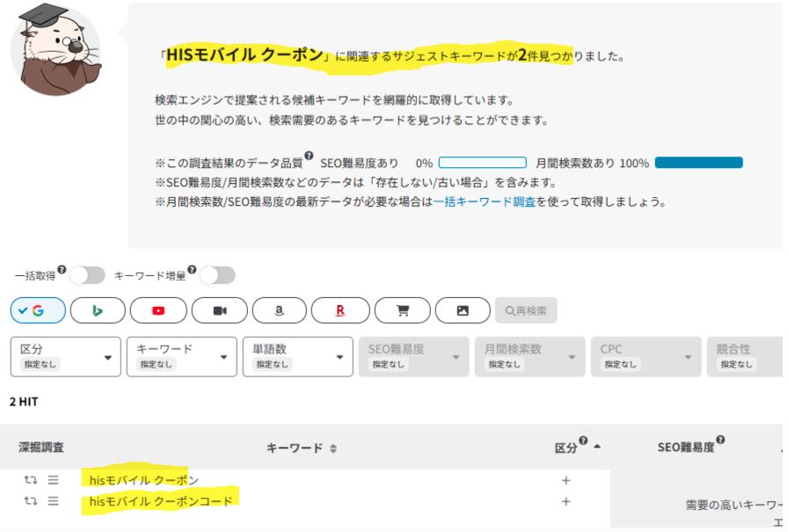Open the 単語数 filter dropdown
The width and height of the screenshot is (788, 532).
click(297, 357)
